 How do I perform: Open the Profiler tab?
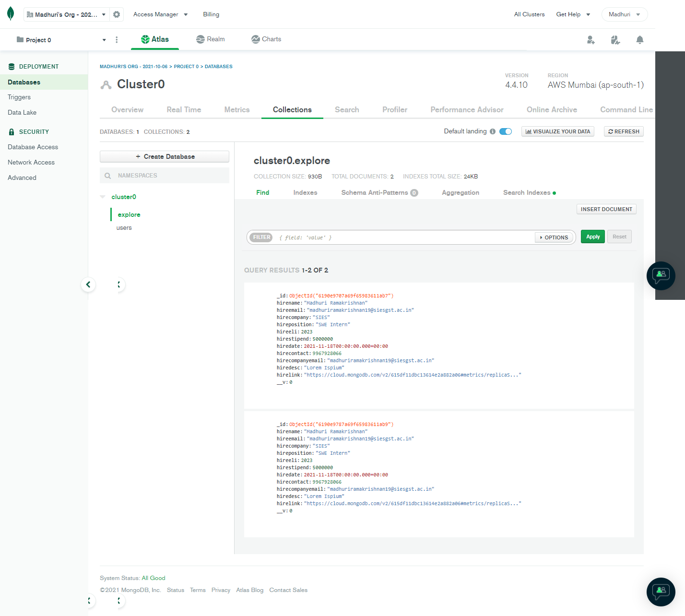coord(395,110)
